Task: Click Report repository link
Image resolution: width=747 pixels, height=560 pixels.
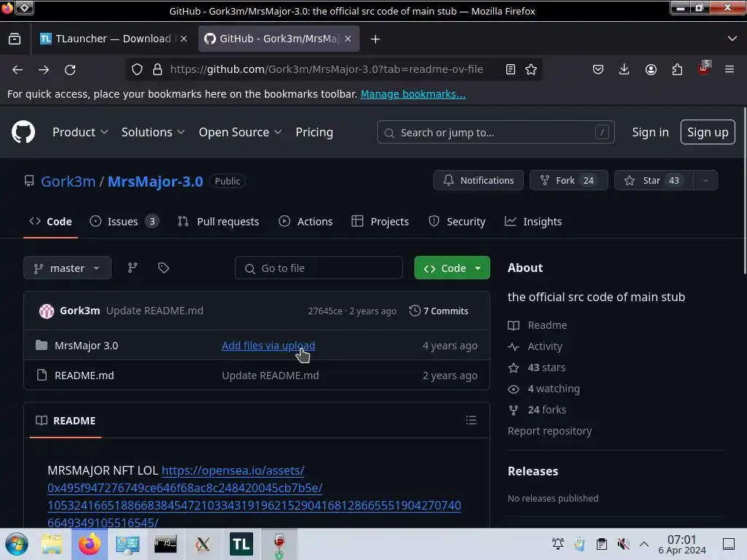Action: [549, 430]
